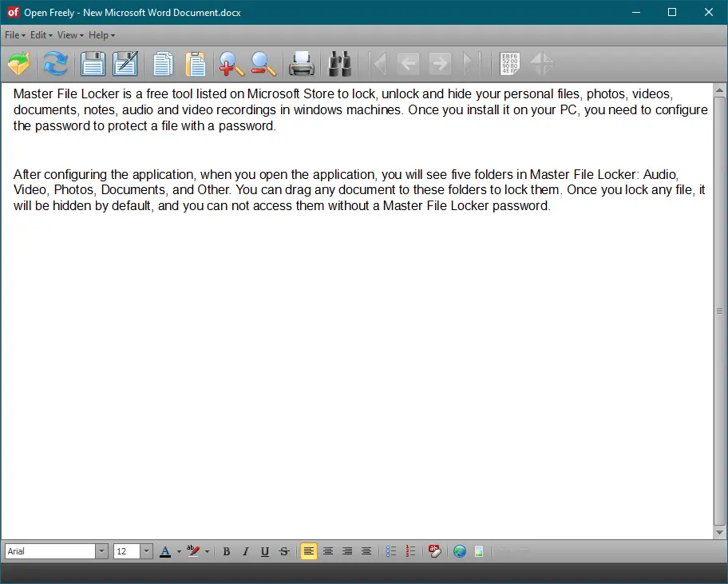This screenshot has width=728, height=584.
Task: Align text right
Action: click(346, 551)
